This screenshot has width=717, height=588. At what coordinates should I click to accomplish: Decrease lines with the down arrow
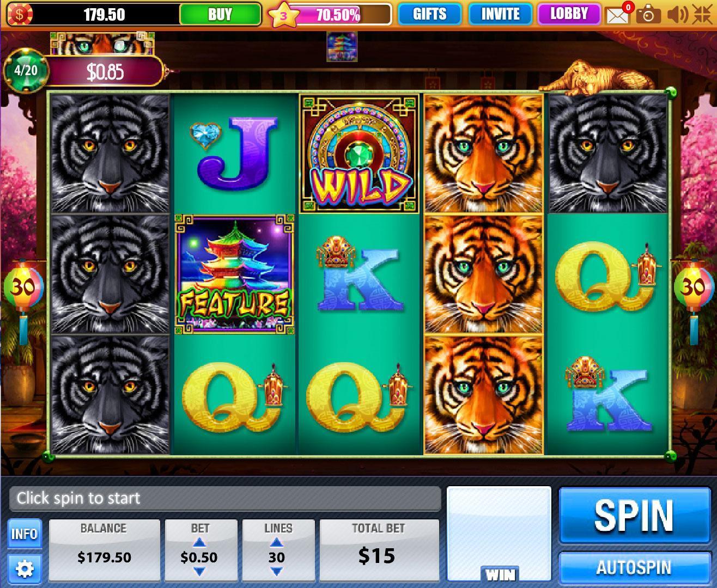click(x=277, y=571)
